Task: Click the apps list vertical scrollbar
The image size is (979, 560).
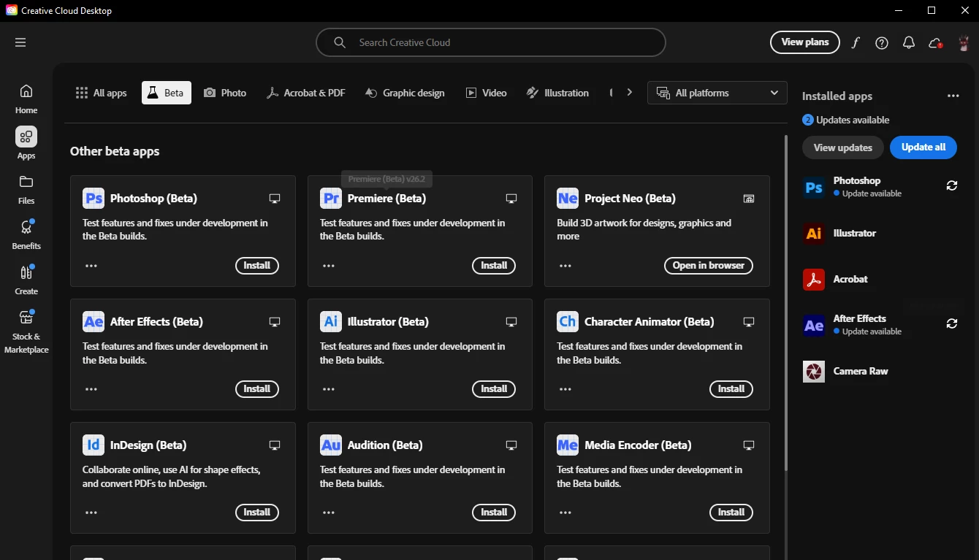Action: coord(786,302)
